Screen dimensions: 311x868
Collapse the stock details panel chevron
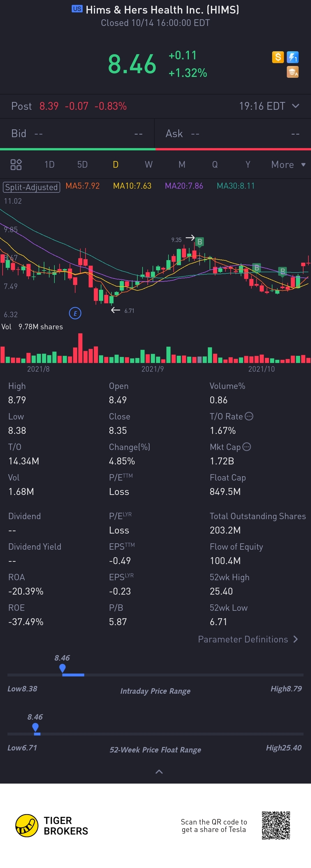pos(159,771)
